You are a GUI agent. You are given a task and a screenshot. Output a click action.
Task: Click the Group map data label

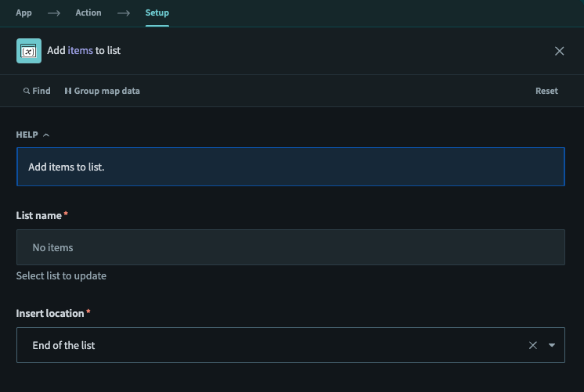tap(106, 92)
